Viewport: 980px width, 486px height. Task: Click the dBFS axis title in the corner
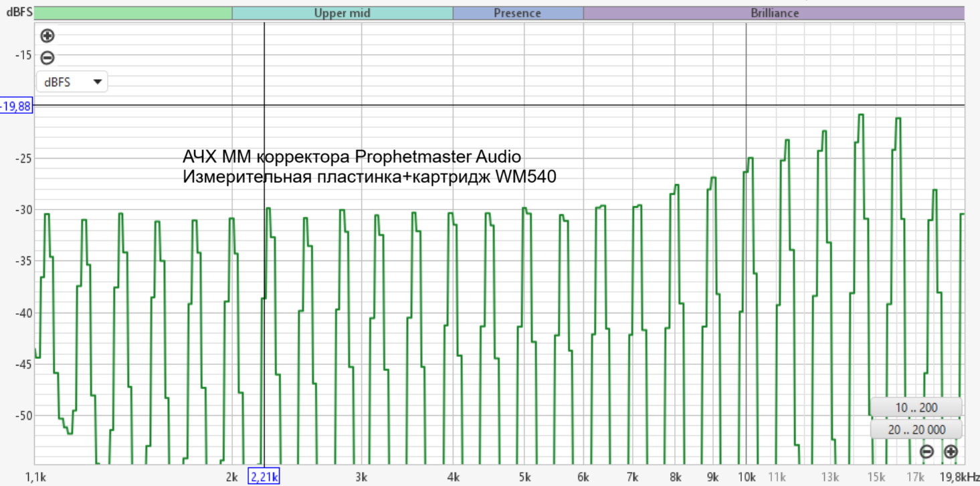pyautogui.click(x=19, y=12)
